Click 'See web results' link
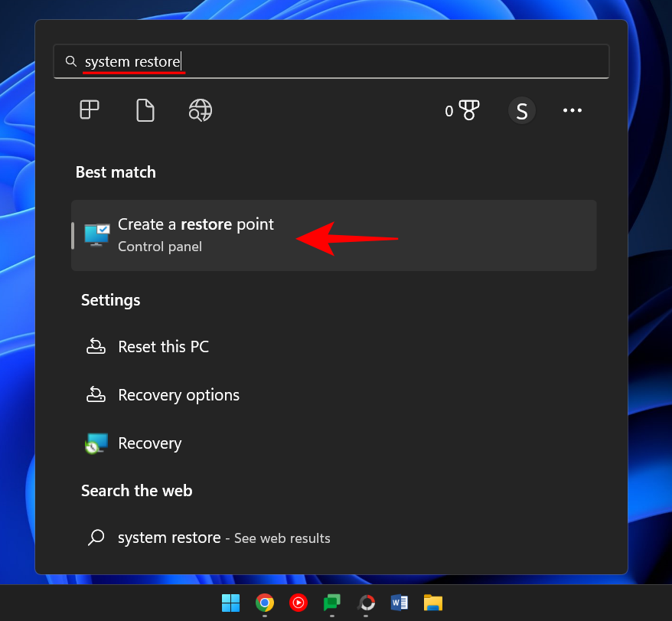This screenshot has height=621, width=672. click(x=282, y=538)
